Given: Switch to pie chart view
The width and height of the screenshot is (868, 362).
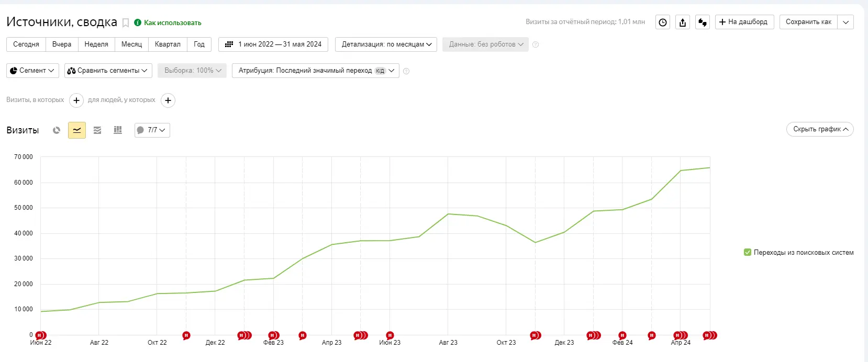Looking at the screenshot, I should point(57,130).
